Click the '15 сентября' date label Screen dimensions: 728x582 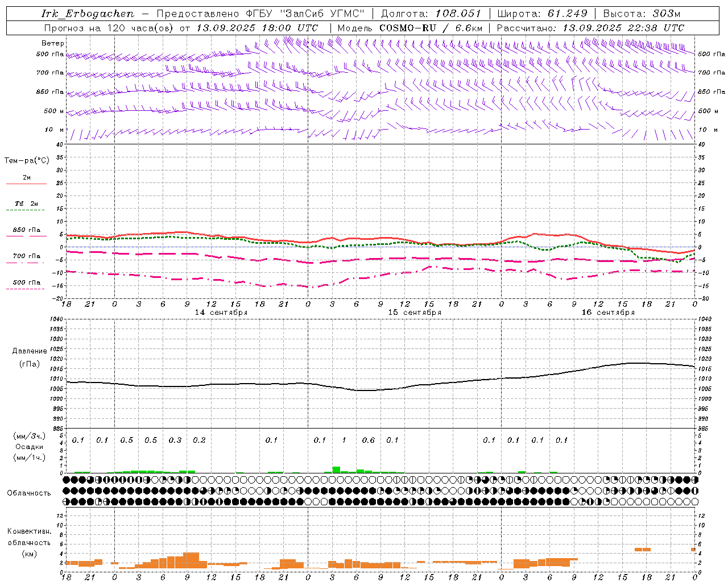(415, 313)
